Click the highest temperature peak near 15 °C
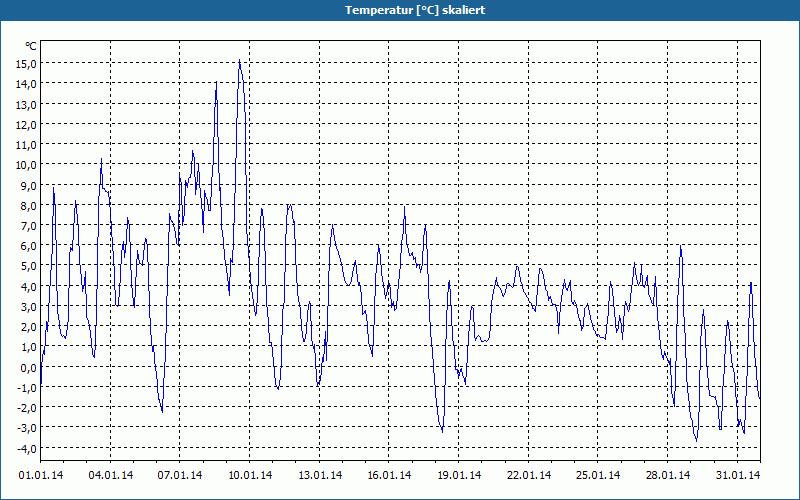The height and width of the screenshot is (500, 800). [x=239, y=60]
